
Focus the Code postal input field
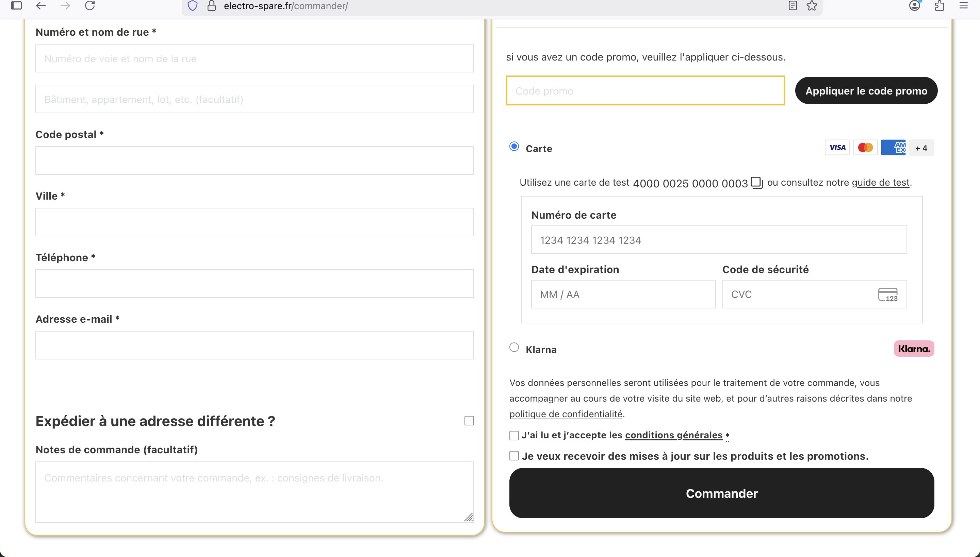[x=255, y=161]
